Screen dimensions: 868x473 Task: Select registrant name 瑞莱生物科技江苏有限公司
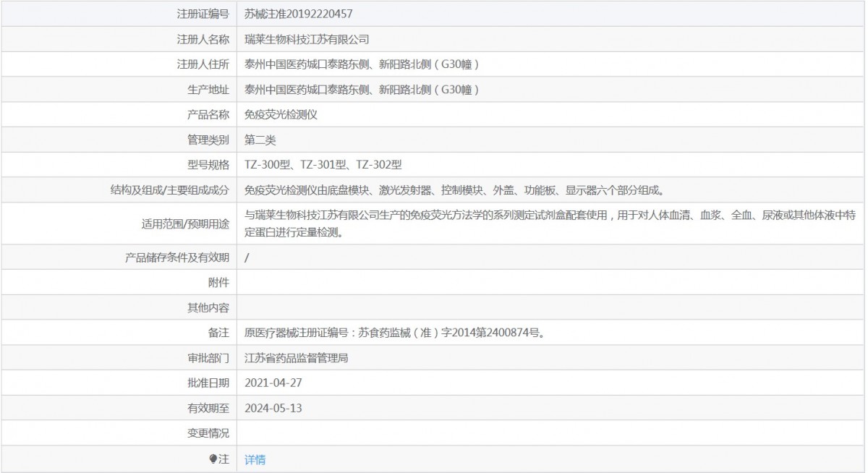point(307,39)
